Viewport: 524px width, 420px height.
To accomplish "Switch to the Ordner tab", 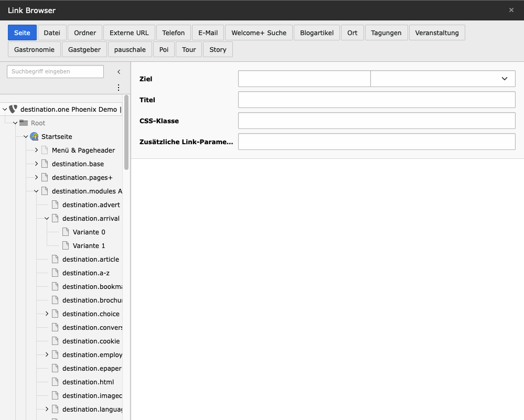I will (85, 33).
